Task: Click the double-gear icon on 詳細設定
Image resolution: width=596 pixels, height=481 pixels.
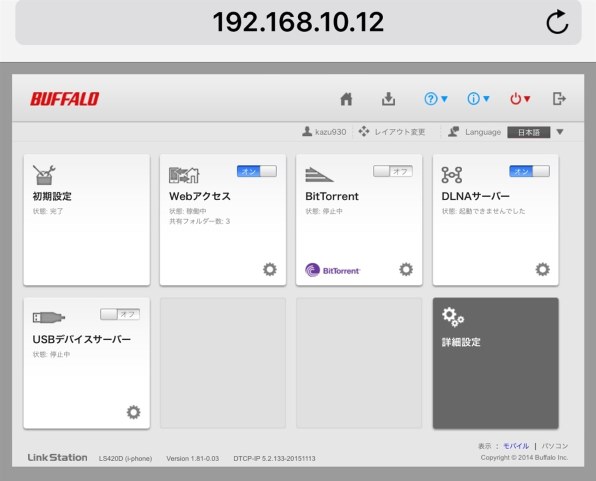Action: (x=453, y=317)
